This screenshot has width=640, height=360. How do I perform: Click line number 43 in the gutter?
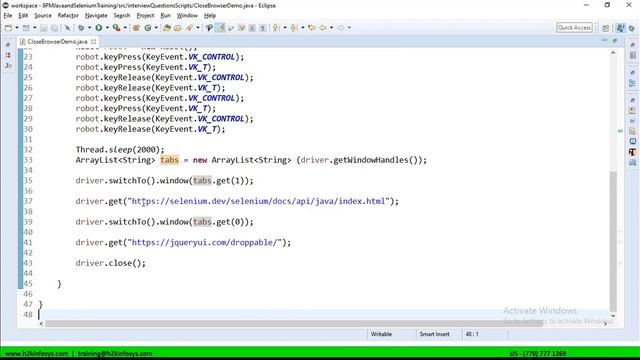28,263
